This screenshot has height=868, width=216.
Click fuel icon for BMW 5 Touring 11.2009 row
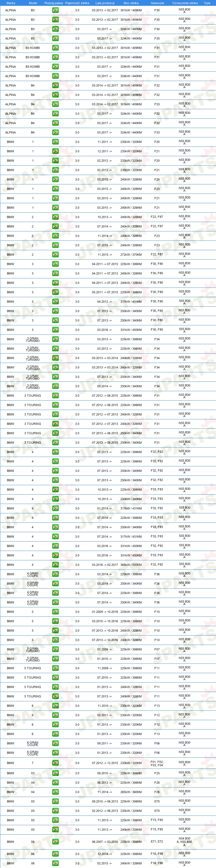pyautogui.click(x=56, y=668)
